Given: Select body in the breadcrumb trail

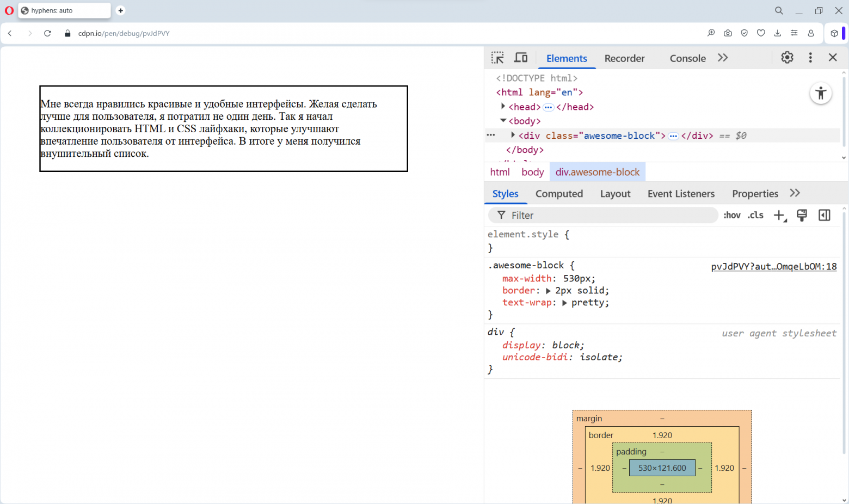Looking at the screenshot, I should 532,172.
